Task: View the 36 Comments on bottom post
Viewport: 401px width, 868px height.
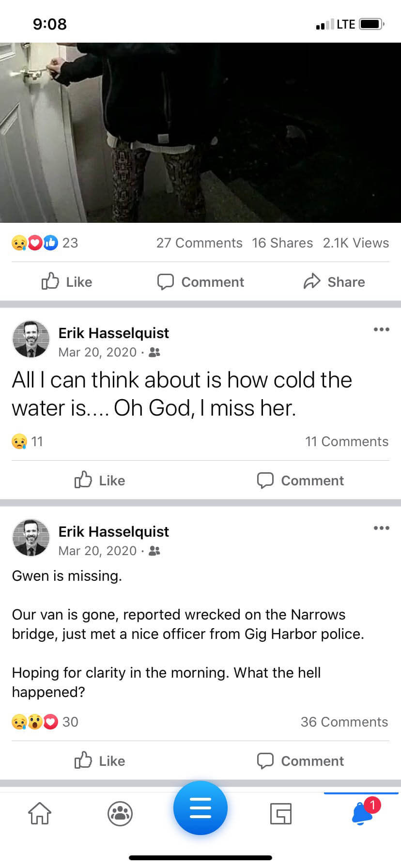Action: 344,722
